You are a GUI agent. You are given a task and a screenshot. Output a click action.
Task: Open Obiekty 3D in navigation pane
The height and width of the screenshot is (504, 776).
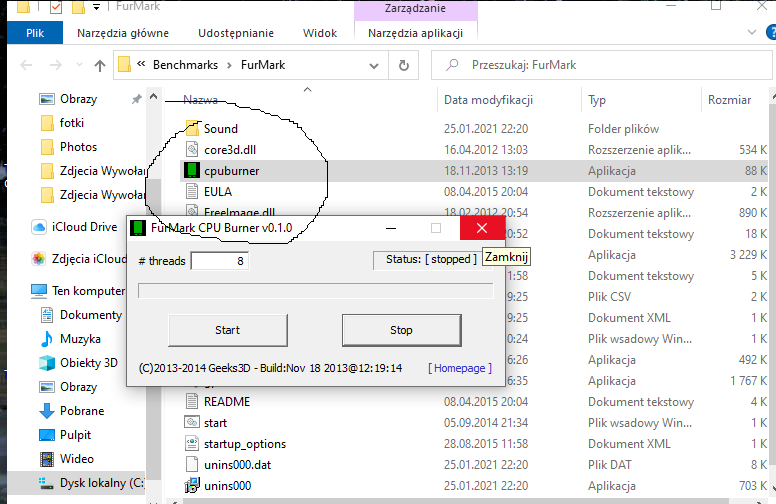click(89, 363)
